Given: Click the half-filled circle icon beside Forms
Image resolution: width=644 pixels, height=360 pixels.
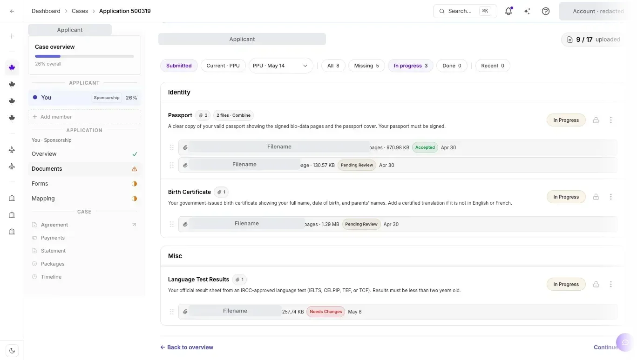Looking at the screenshot, I should tap(134, 184).
